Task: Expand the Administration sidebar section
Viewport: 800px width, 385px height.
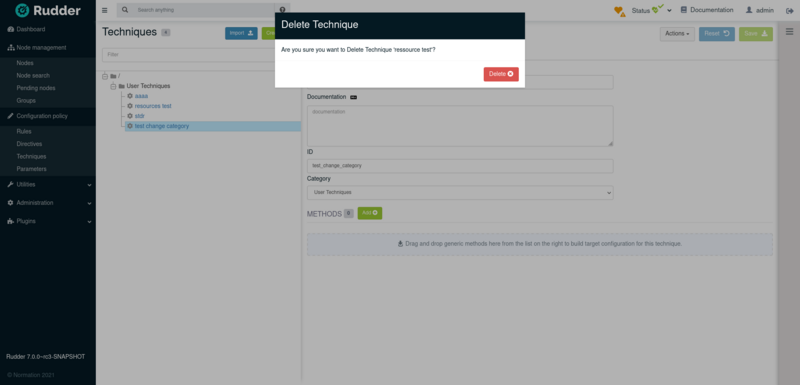Action: pos(48,203)
